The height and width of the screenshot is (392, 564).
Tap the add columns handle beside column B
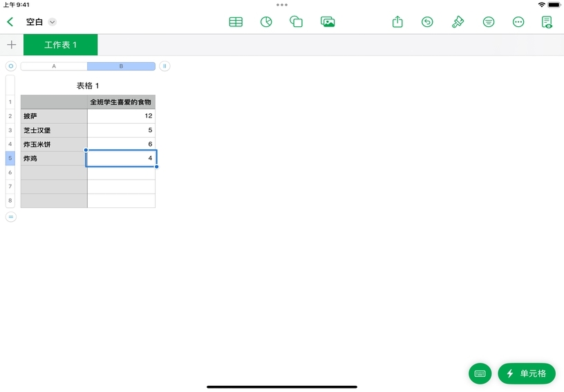pos(164,66)
